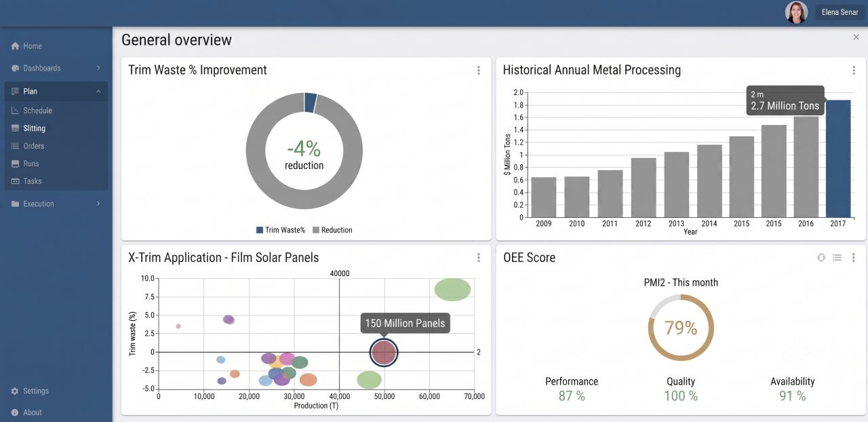Click the "2.7 Million Tons" tooltip
Image resolution: width=868 pixels, height=422 pixels.
click(785, 100)
